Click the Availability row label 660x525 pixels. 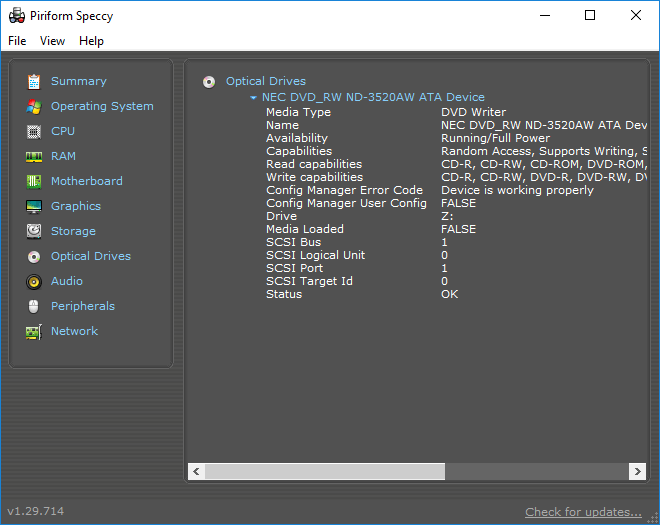pos(297,138)
